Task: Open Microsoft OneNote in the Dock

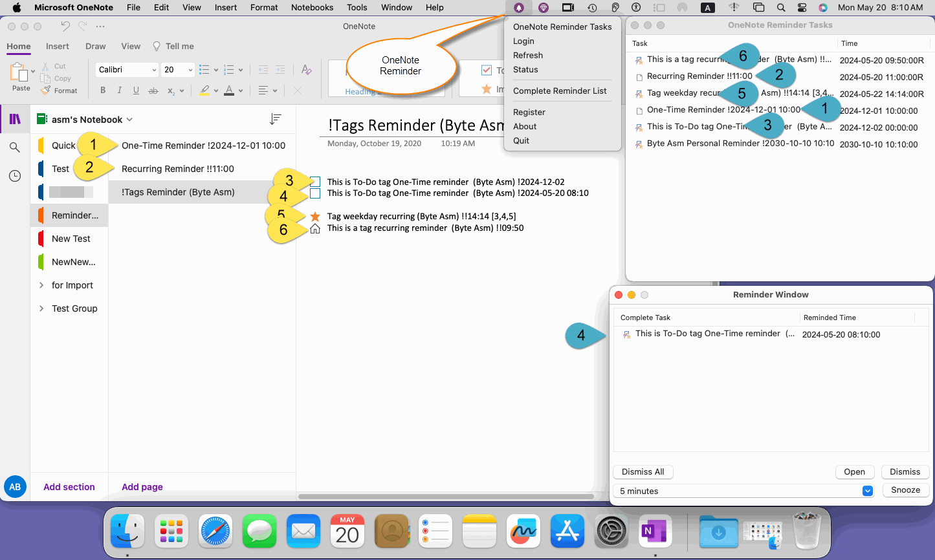Action: click(x=655, y=532)
